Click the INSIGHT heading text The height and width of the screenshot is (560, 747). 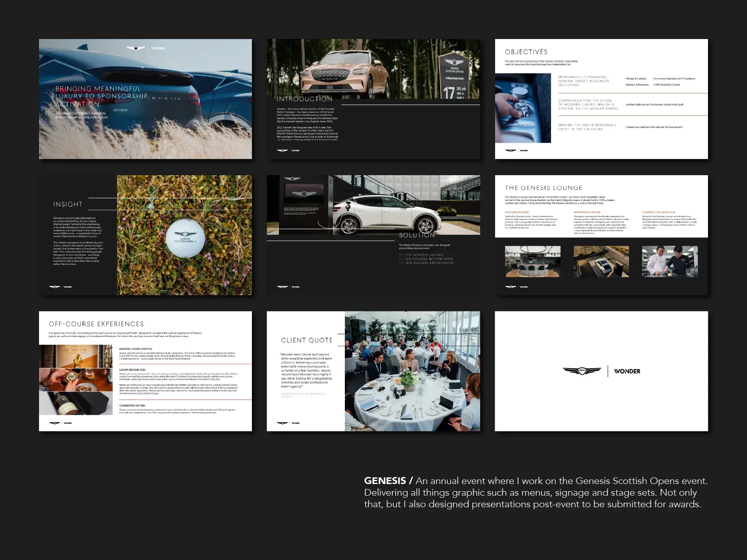point(68,204)
